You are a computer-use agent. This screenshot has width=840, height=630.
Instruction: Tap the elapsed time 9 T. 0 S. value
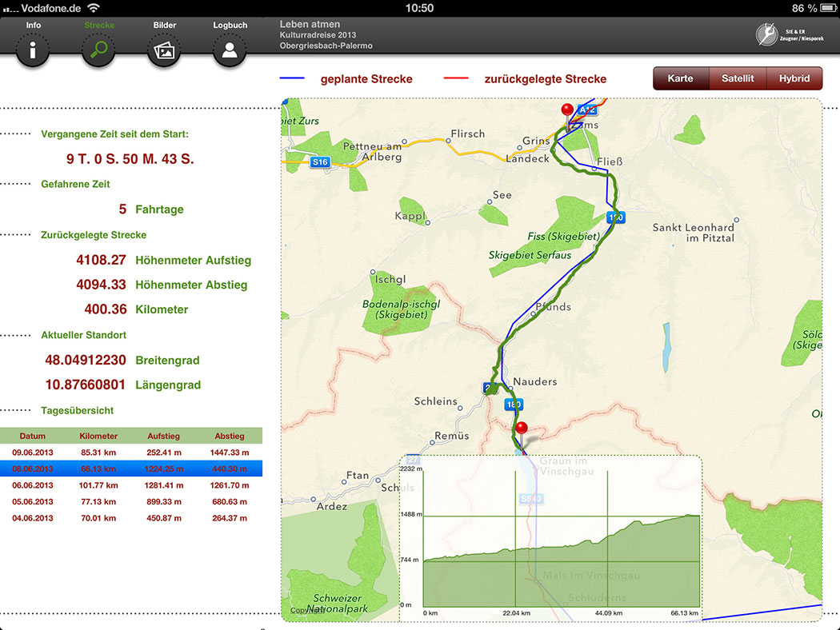[130, 159]
